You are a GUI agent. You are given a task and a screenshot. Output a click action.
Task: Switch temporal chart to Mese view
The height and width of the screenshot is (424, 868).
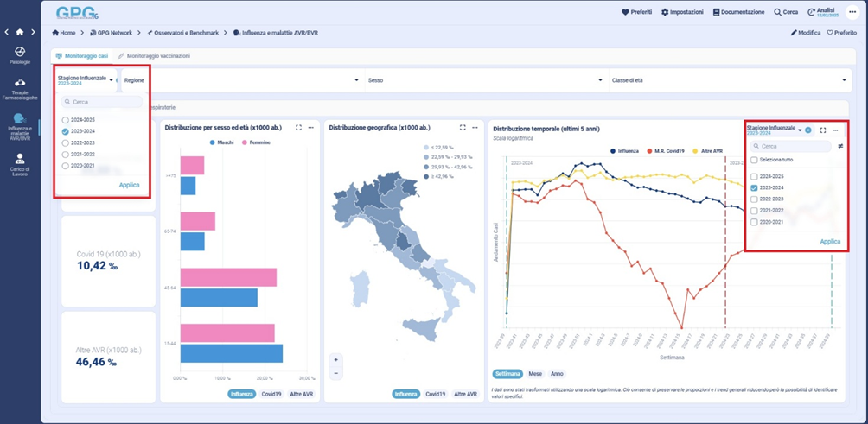coord(535,374)
